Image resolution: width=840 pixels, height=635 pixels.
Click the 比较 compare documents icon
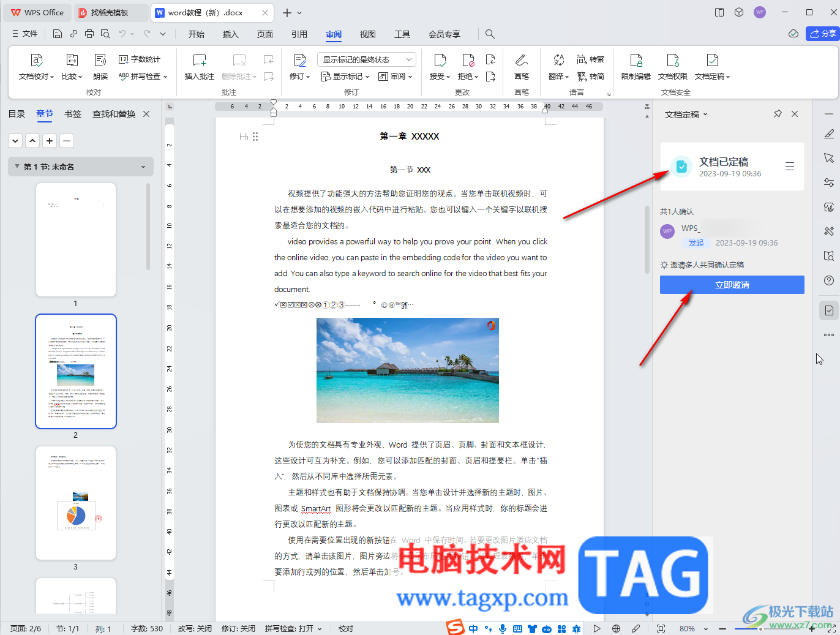point(72,60)
